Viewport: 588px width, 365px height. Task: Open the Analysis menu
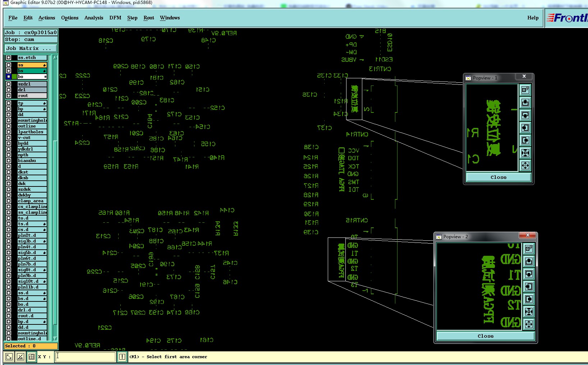94,18
